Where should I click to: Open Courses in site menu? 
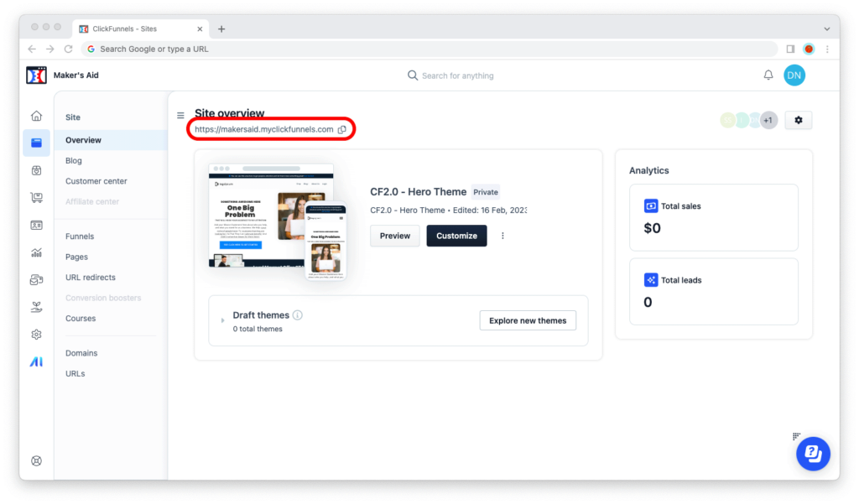[x=81, y=319]
